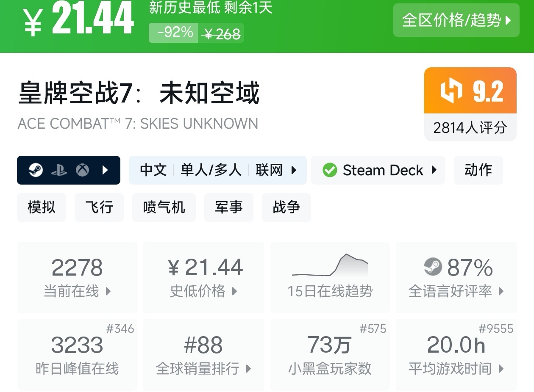Screen dimensions: 534x392
Task: Tap the #575 rank label
Action: coord(373,329)
